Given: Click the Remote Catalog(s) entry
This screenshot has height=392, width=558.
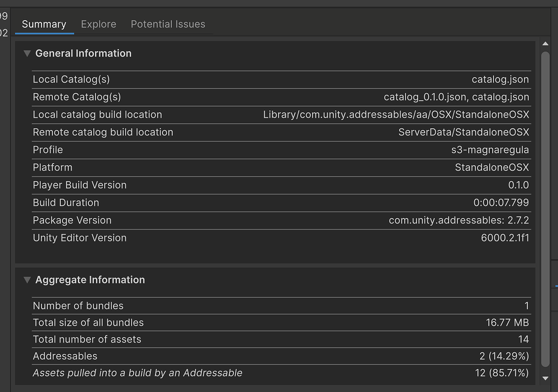Looking at the screenshot, I should (x=78, y=97).
